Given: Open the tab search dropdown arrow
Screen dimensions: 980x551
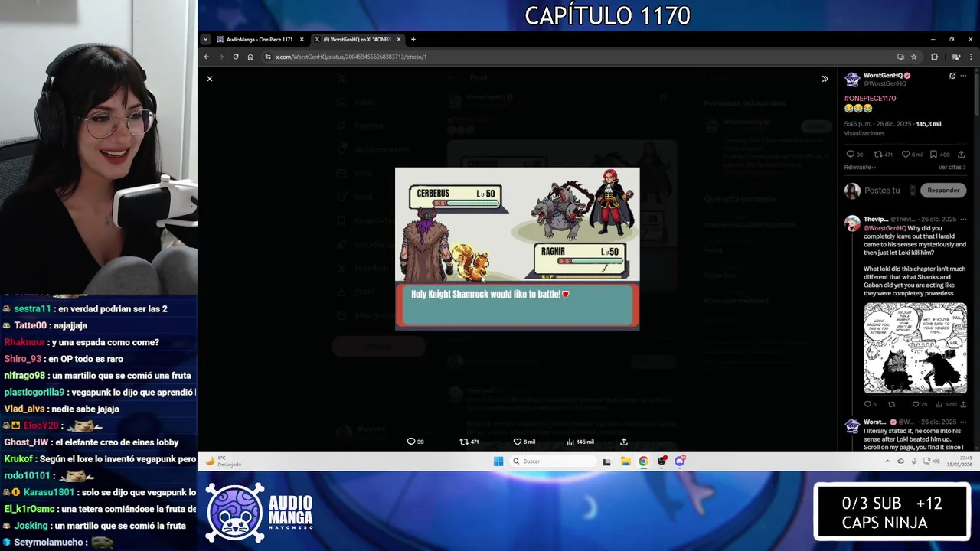Looking at the screenshot, I should (205, 39).
